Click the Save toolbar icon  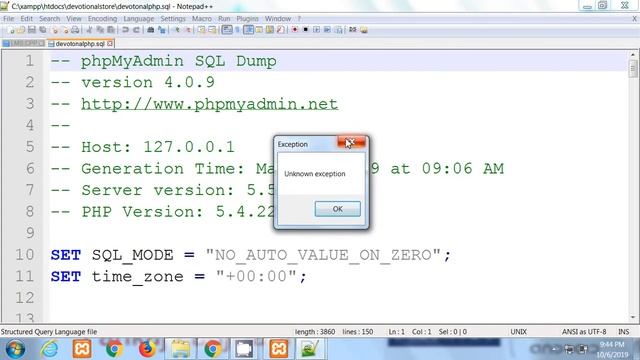[x=31, y=30]
